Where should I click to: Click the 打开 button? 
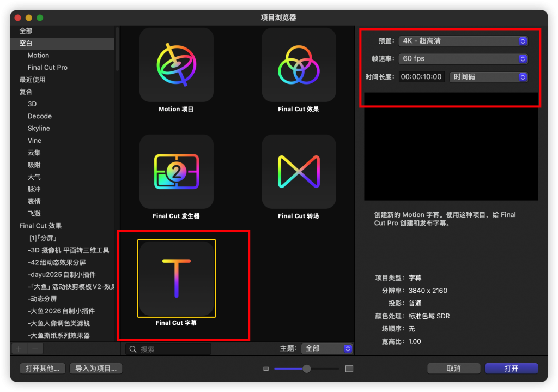point(511,369)
